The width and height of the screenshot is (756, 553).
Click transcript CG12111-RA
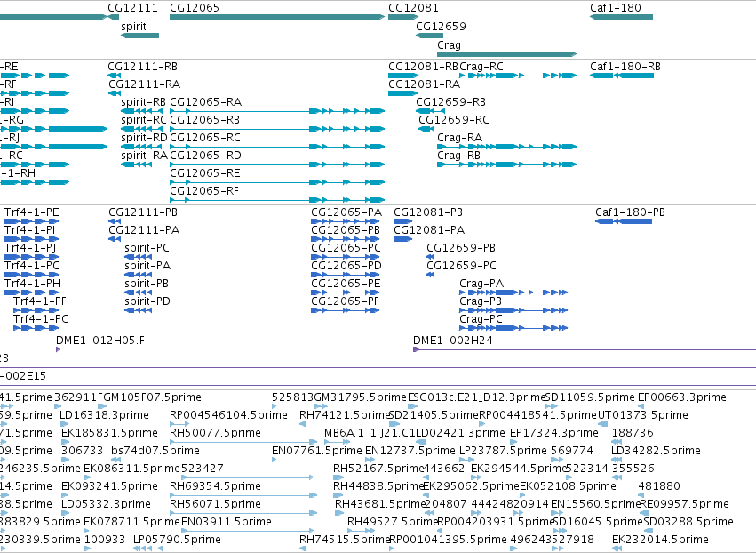tap(115, 93)
